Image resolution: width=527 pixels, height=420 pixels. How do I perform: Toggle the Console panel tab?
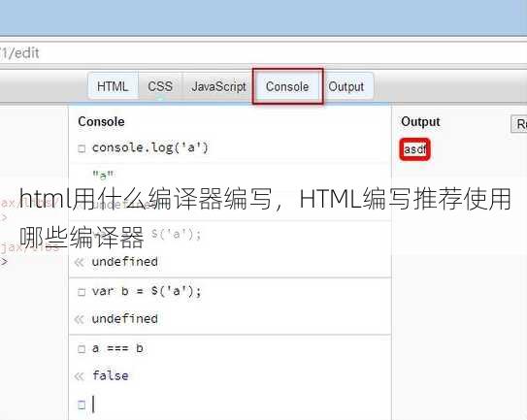pyautogui.click(x=287, y=86)
